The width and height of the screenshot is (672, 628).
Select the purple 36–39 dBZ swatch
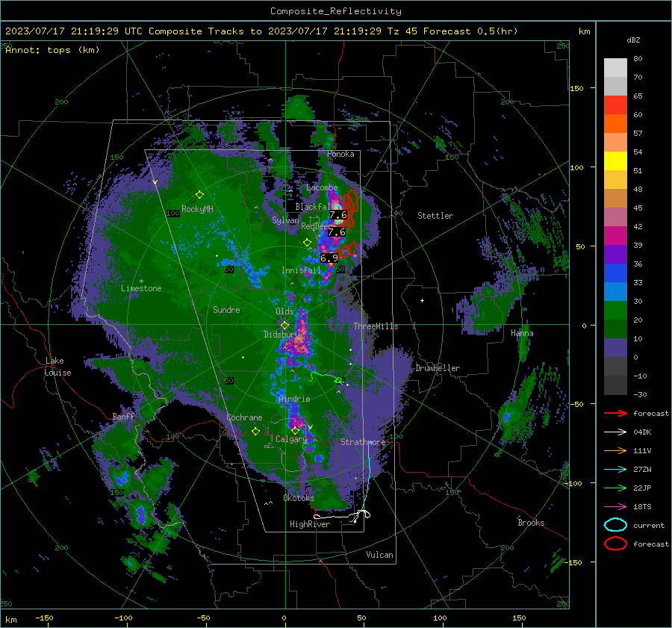pyautogui.click(x=615, y=255)
